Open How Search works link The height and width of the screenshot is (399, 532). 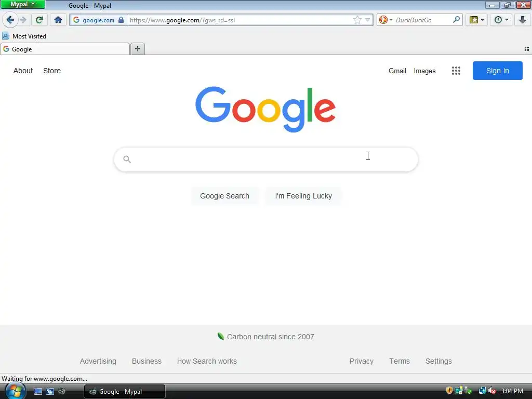coord(207,361)
